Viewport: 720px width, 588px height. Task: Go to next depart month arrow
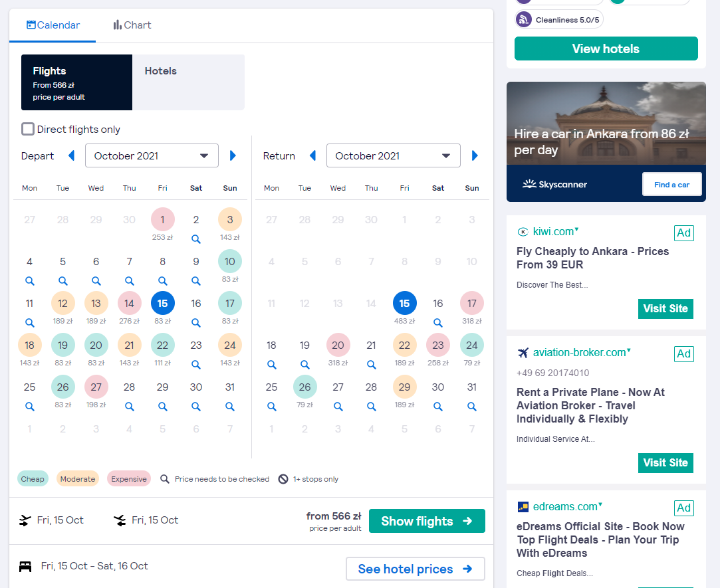click(x=233, y=155)
